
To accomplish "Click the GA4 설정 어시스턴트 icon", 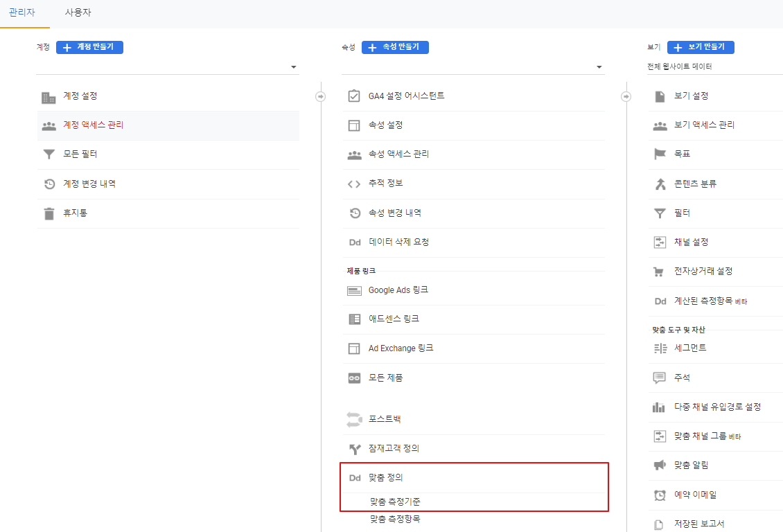I will pos(355,96).
